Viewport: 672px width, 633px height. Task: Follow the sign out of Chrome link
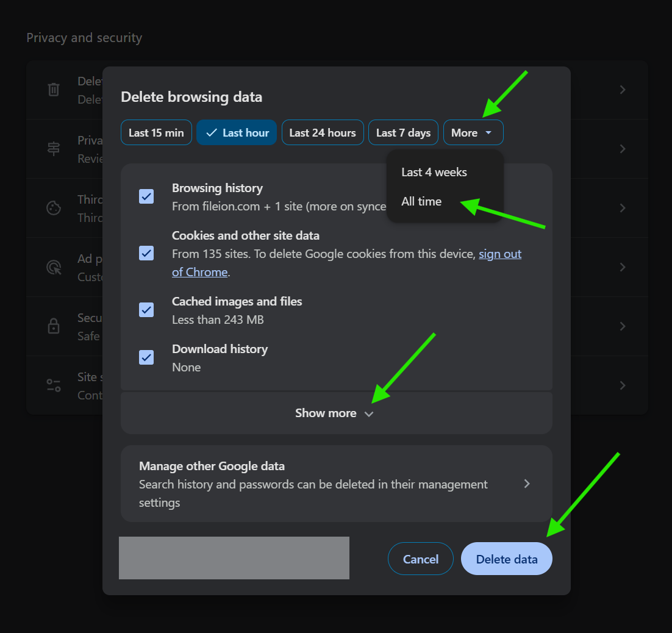[x=499, y=254]
